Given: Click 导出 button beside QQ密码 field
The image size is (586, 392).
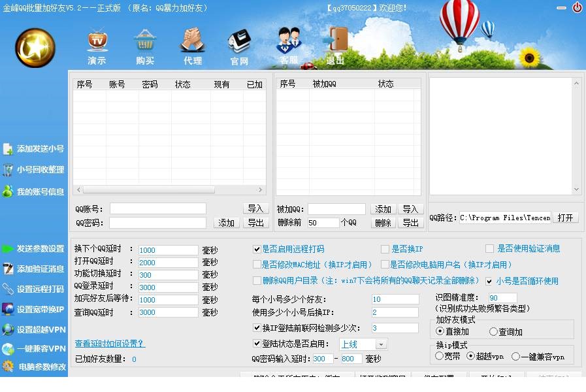Looking at the screenshot, I should (255, 223).
